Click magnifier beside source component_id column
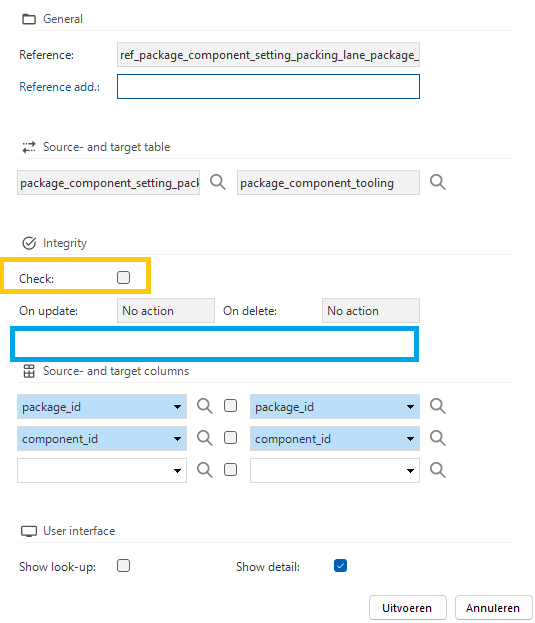Image resolution: width=535 pixels, height=623 pixels. pyautogui.click(x=205, y=438)
